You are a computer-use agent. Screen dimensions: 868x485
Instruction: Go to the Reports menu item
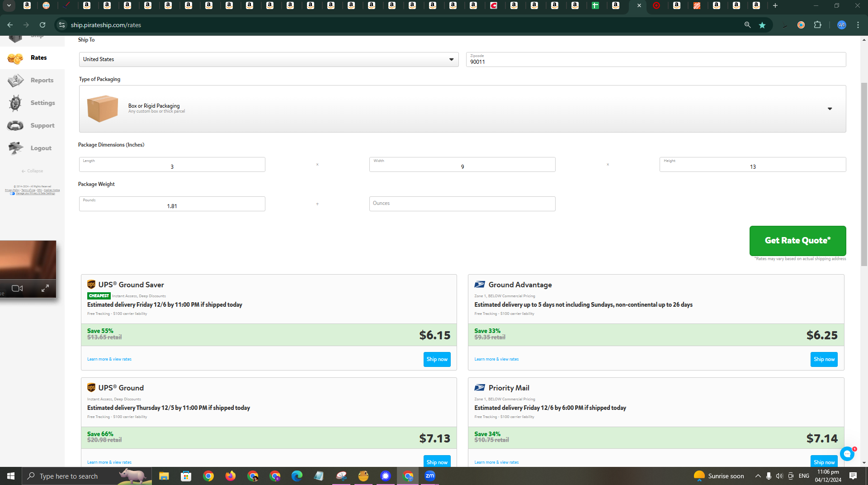point(42,81)
